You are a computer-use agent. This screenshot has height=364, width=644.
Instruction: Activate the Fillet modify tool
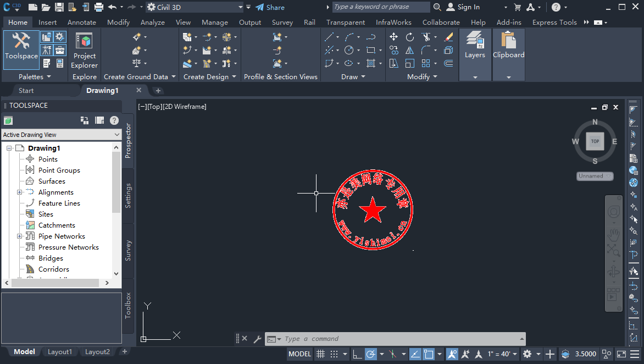[426, 50]
